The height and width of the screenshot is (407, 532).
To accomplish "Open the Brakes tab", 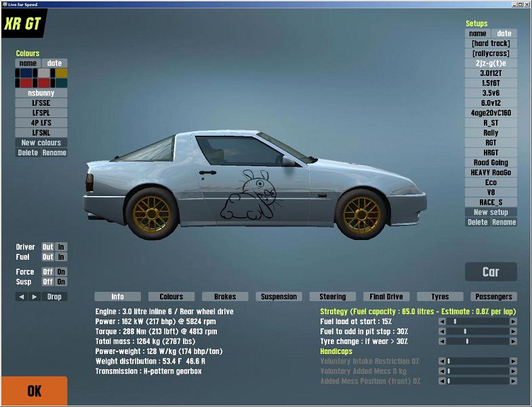I will point(225,296).
